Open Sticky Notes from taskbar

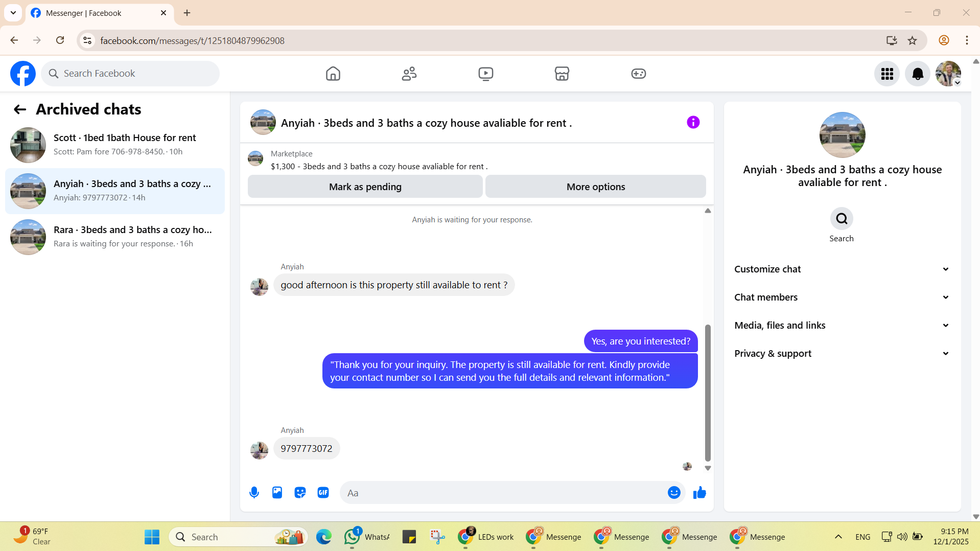[409, 537]
